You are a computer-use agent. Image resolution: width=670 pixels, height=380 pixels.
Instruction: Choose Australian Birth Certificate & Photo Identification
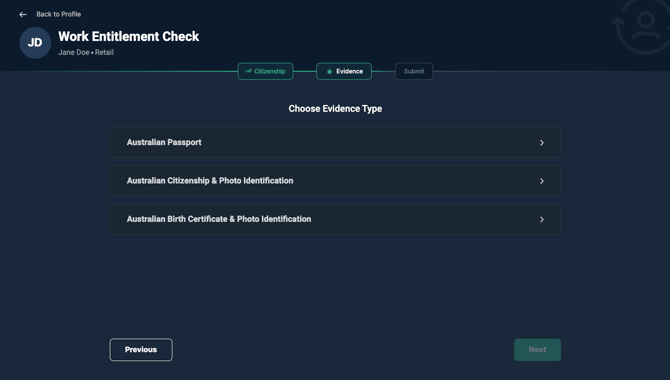point(335,219)
